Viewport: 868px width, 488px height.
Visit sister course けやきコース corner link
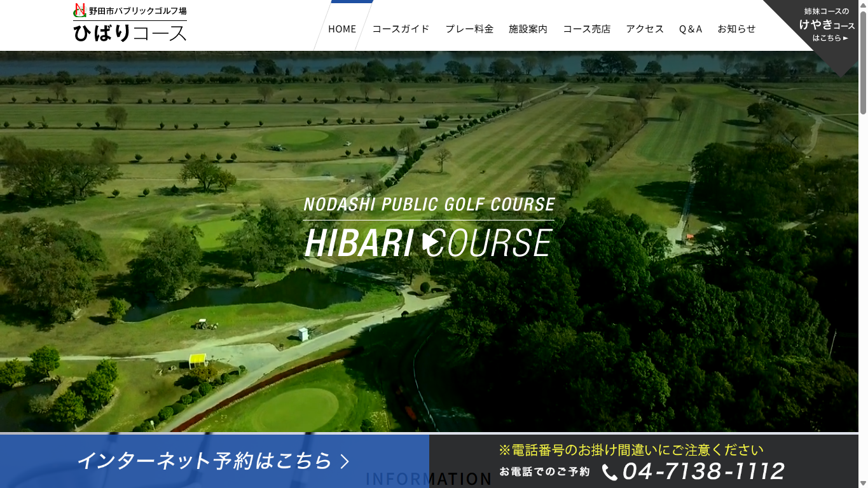click(x=826, y=25)
